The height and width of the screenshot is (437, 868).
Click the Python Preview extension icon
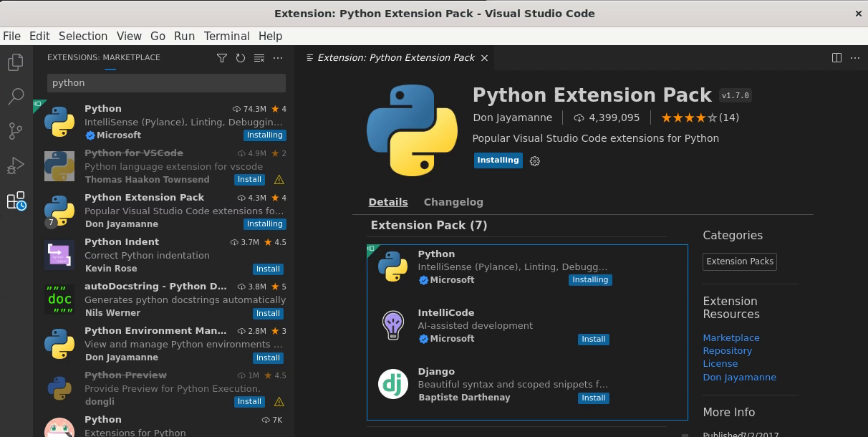coord(59,388)
